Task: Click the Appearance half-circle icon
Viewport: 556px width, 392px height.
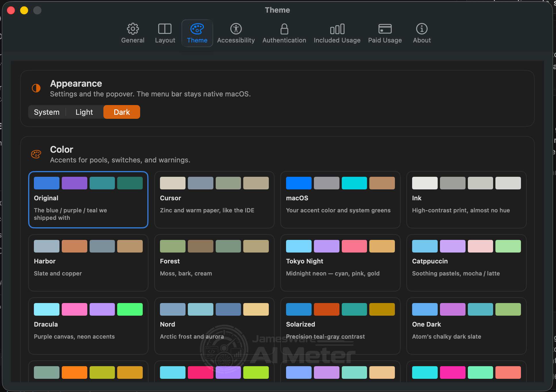Action: pyautogui.click(x=36, y=88)
